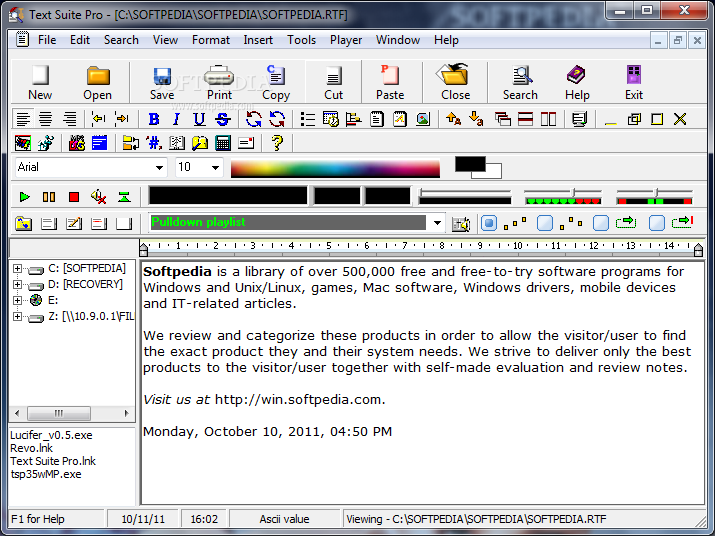Click the calculator icon
715x536 pixels.
tap(223, 143)
